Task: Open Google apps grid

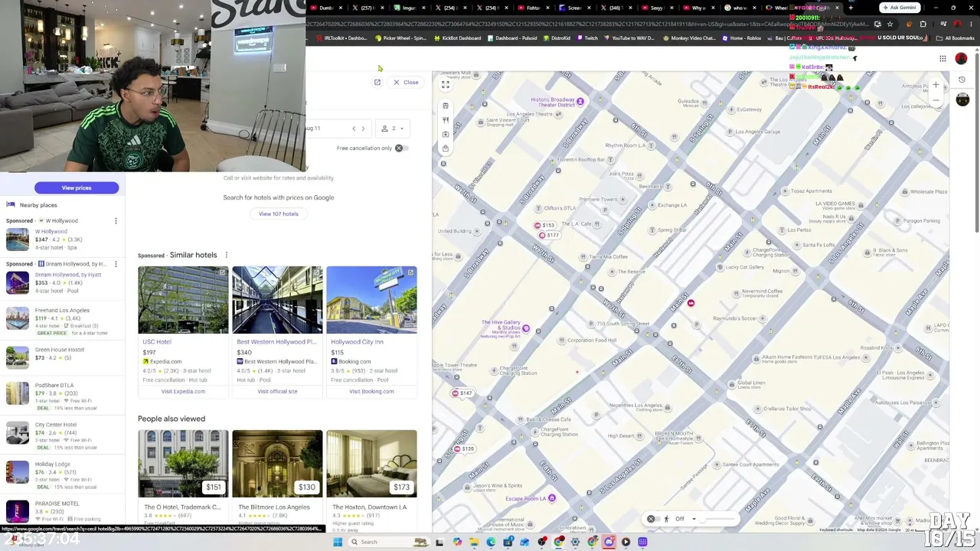Action: tap(942, 59)
